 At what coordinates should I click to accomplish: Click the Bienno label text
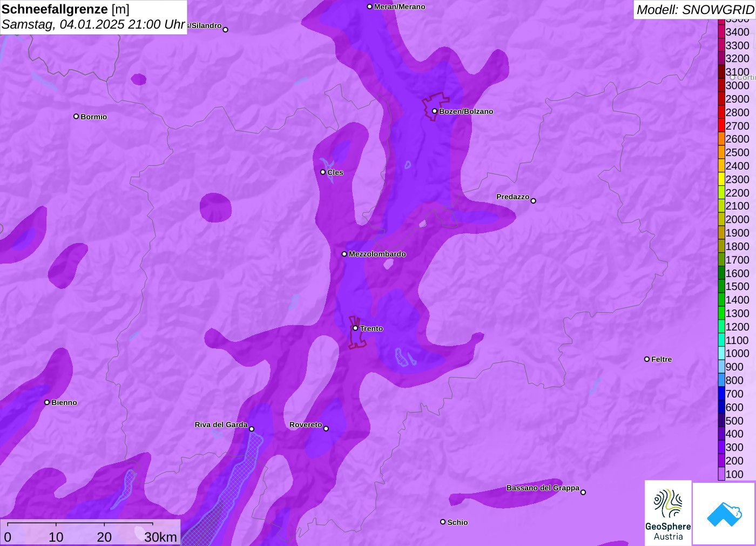pos(64,402)
